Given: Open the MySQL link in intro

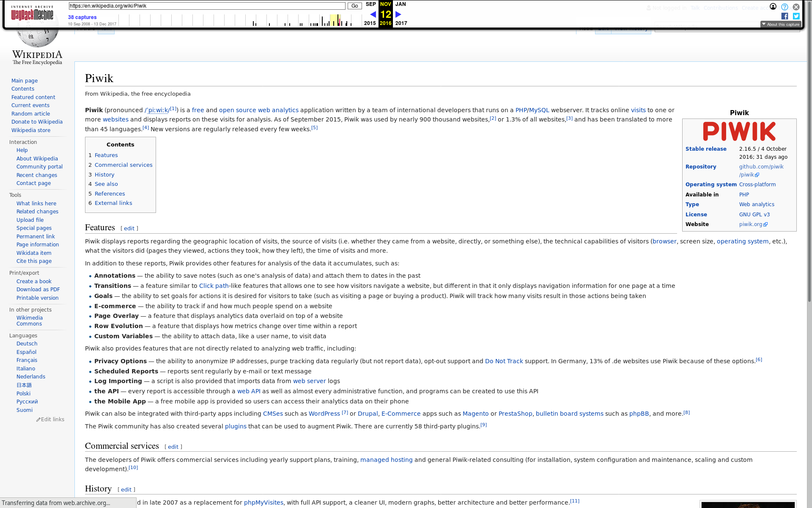Looking at the screenshot, I should [x=539, y=110].
